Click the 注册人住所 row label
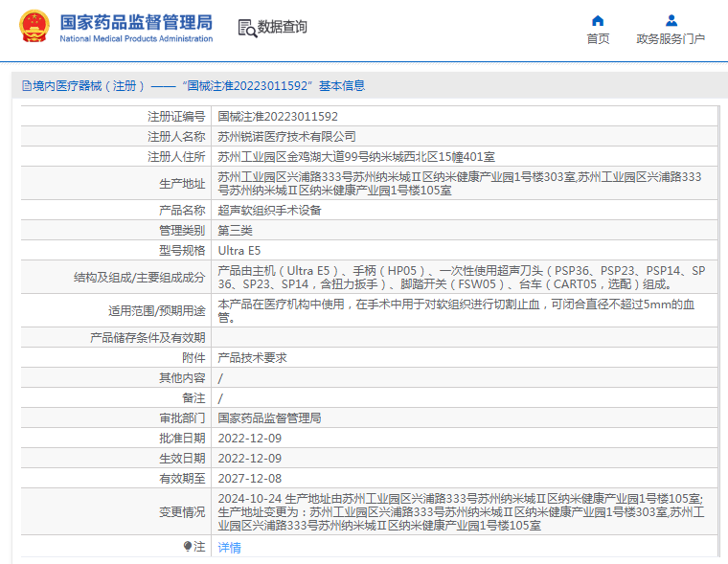This screenshot has width=728, height=564. pos(176,157)
